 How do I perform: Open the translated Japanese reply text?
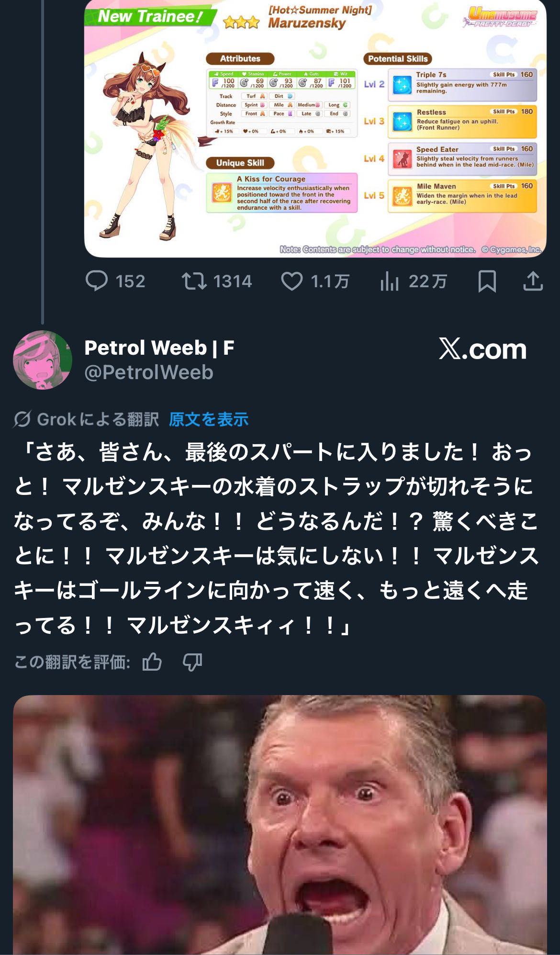[277, 539]
